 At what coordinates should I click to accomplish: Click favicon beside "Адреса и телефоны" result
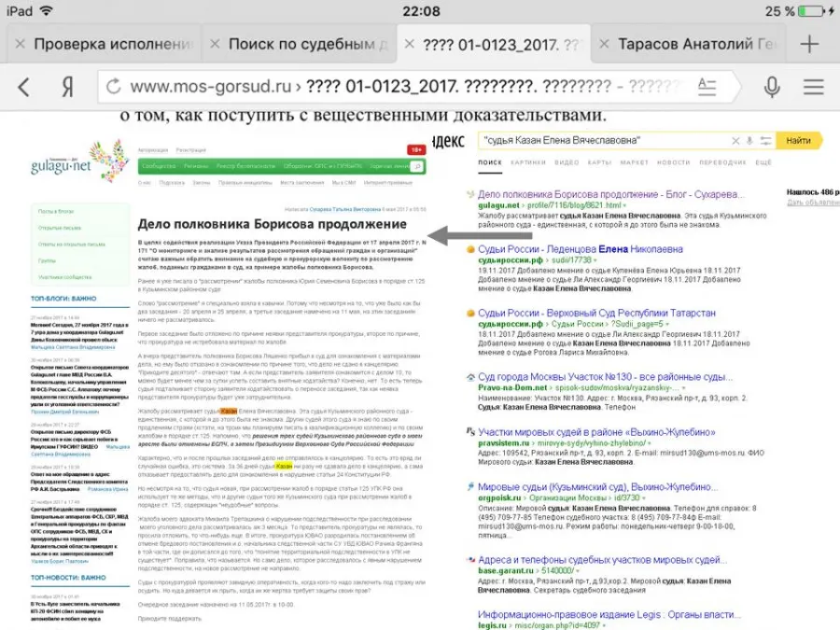pyautogui.click(x=470, y=560)
